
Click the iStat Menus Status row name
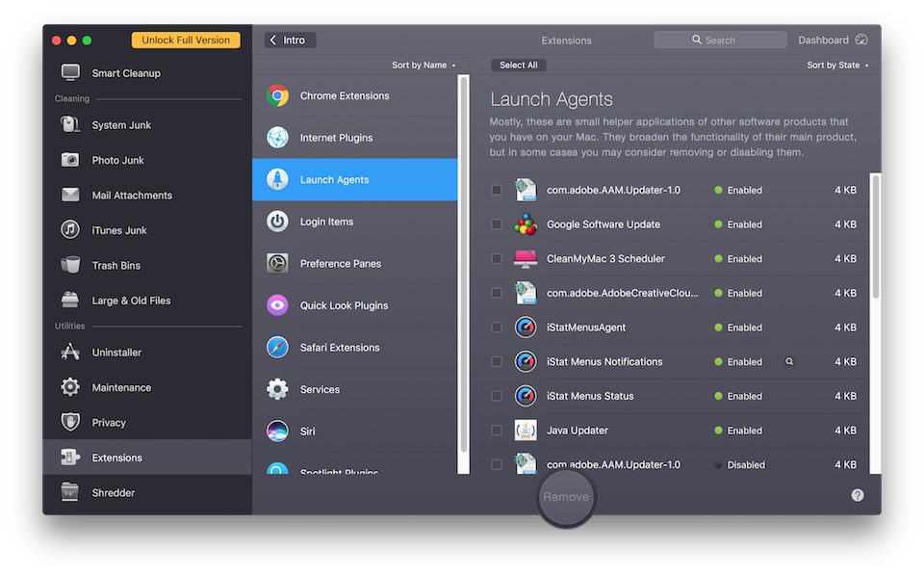(x=590, y=396)
